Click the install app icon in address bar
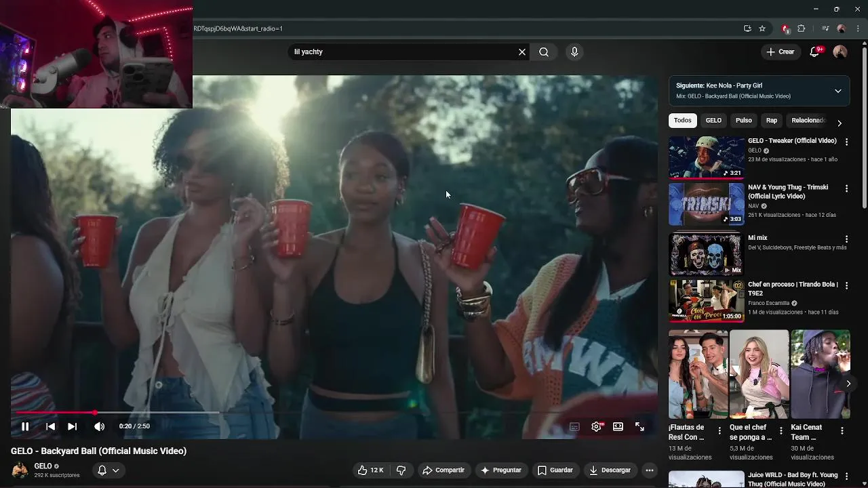868x488 pixels. (747, 28)
